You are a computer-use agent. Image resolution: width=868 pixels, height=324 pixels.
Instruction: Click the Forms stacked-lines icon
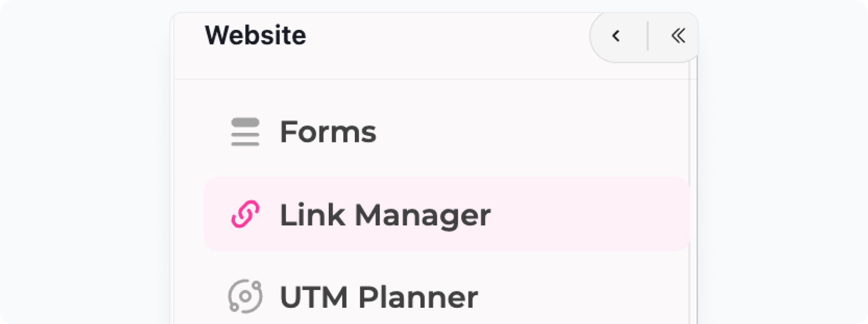245,132
